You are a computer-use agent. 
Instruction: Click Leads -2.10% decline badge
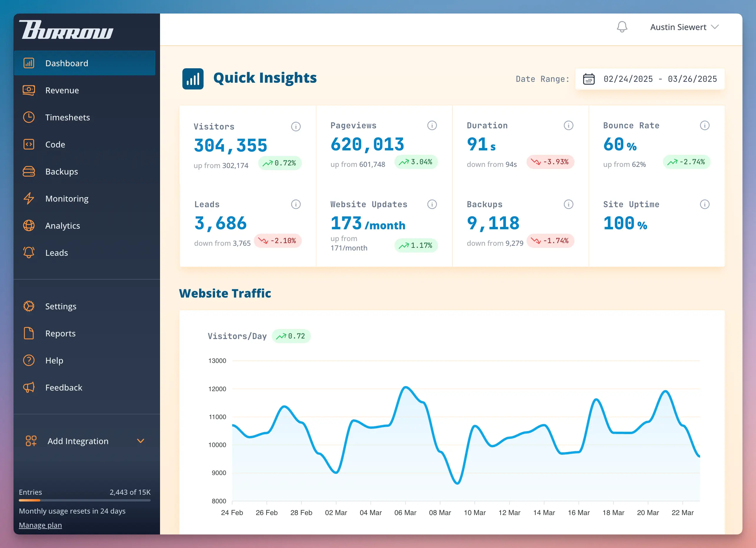[277, 241]
